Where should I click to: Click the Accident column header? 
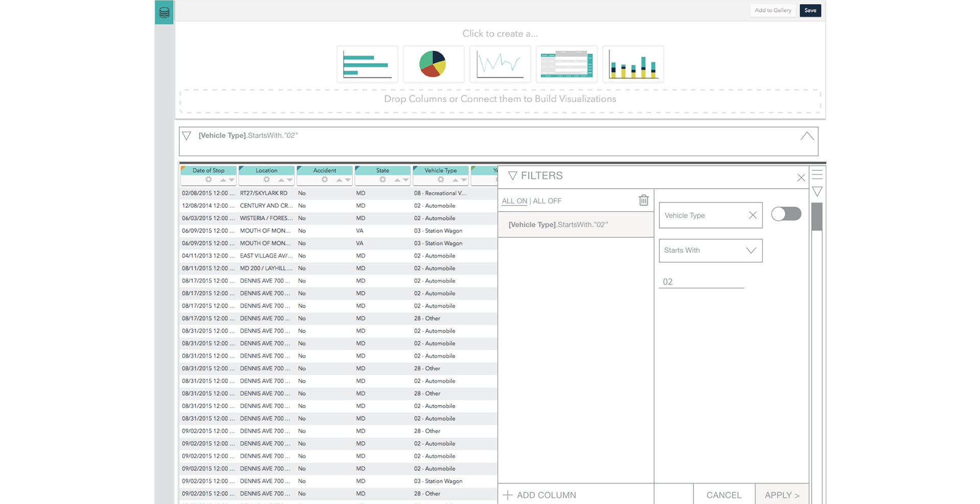[325, 170]
